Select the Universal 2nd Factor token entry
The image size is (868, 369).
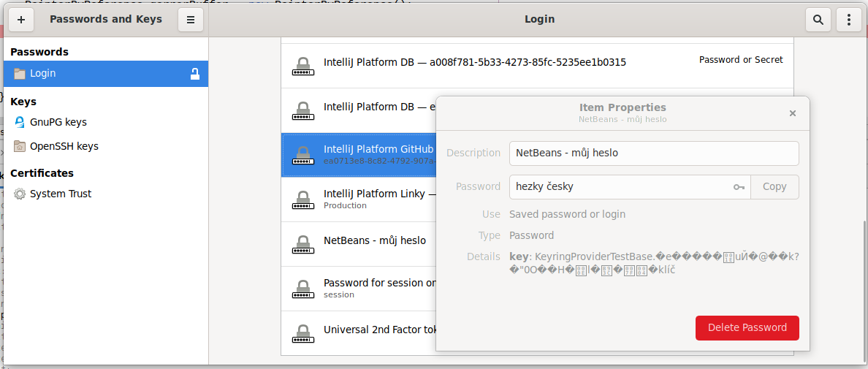coord(359,332)
